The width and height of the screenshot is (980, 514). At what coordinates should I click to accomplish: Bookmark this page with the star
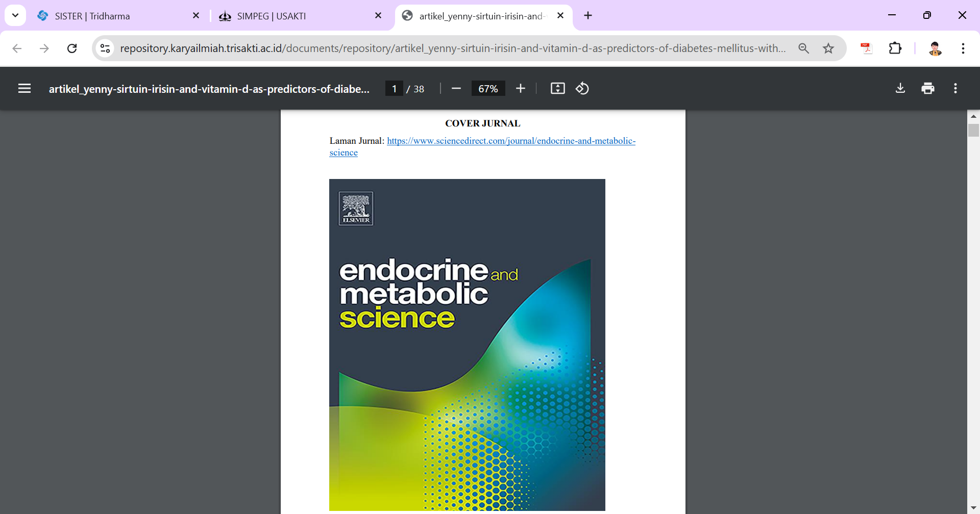point(828,48)
